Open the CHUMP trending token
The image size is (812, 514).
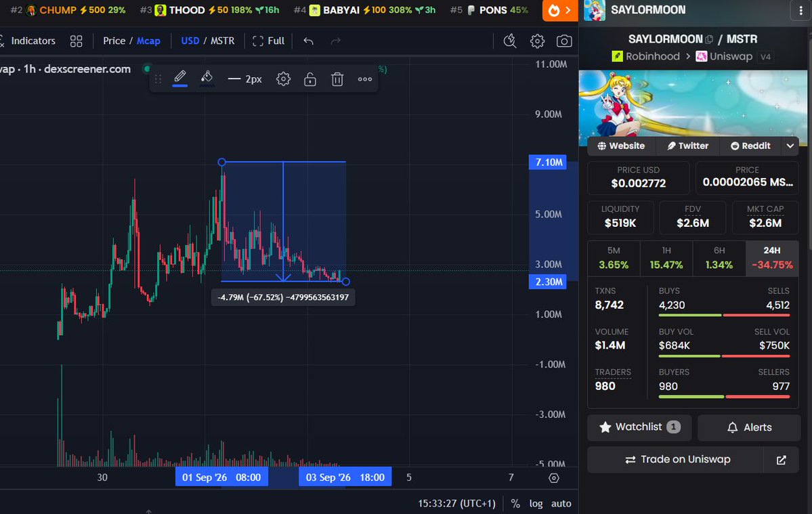(x=68, y=10)
